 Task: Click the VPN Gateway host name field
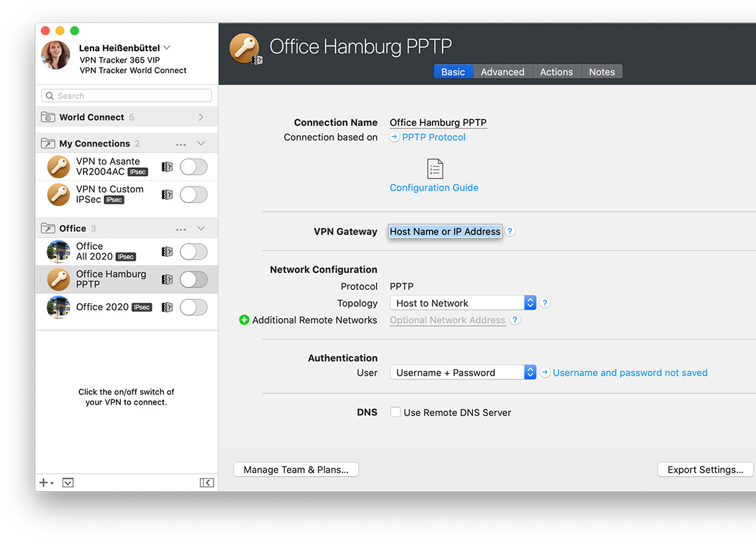(445, 232)
